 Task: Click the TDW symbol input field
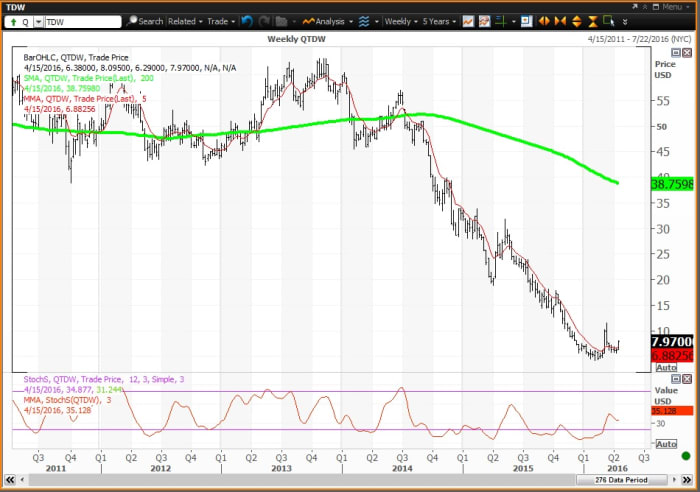78,20
